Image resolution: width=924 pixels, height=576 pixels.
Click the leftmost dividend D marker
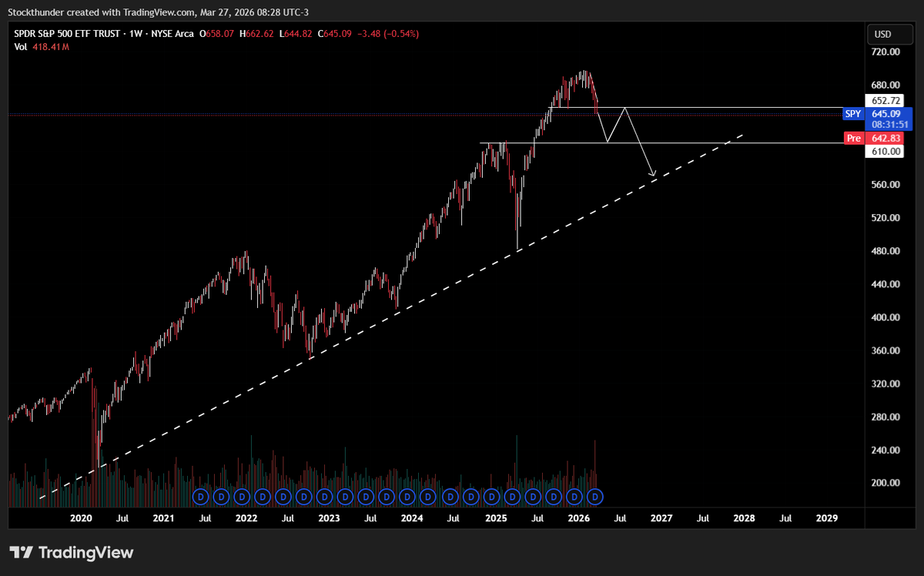201,497
